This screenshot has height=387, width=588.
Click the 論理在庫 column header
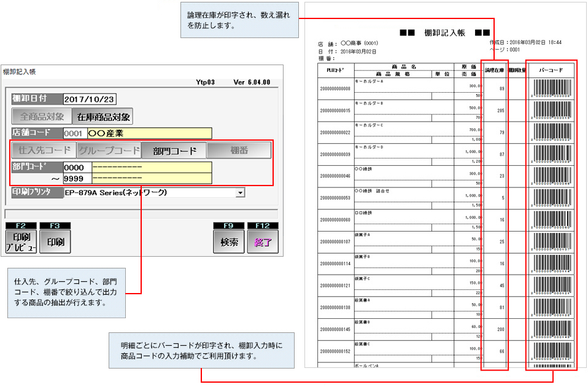[x=494, y=71]
